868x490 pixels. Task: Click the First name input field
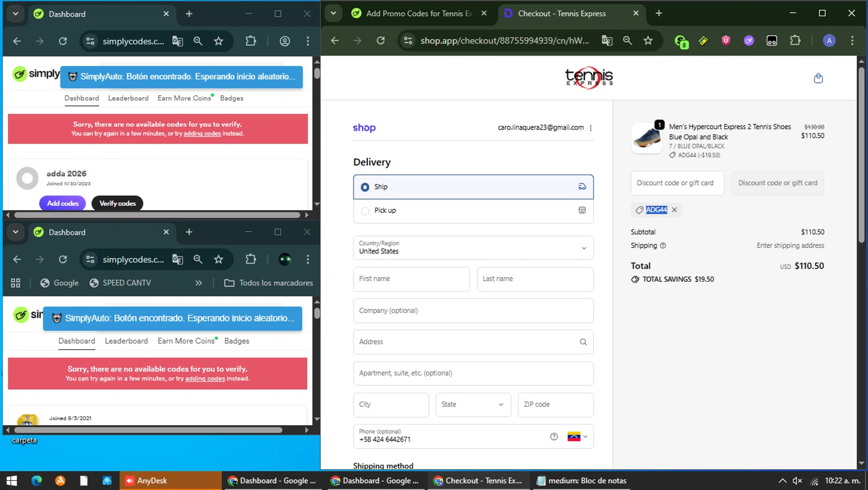click(411, 279)
